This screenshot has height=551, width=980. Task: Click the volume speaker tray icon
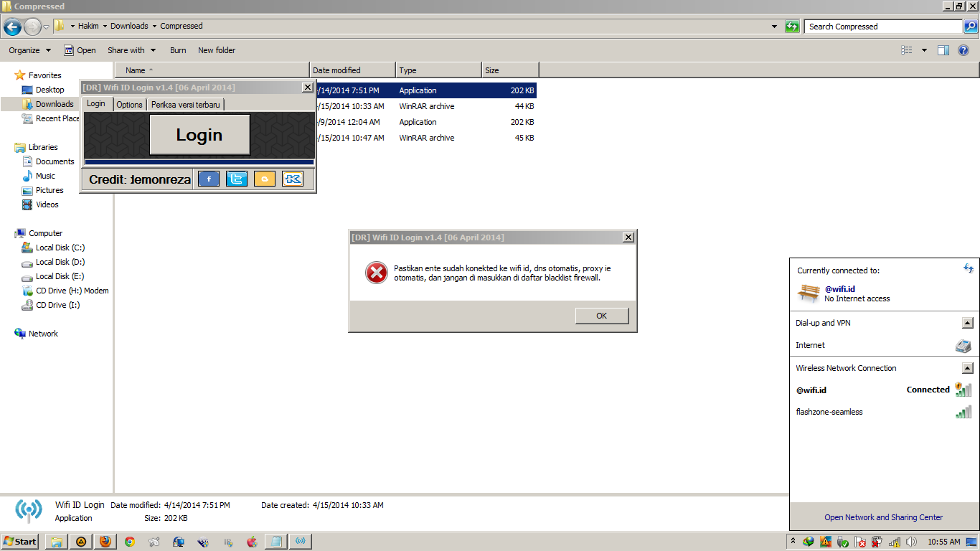pos(911,542)
